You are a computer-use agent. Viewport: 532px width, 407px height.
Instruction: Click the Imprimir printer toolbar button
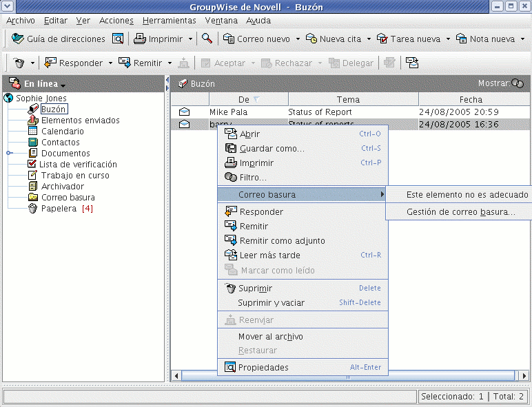[158, 39]
